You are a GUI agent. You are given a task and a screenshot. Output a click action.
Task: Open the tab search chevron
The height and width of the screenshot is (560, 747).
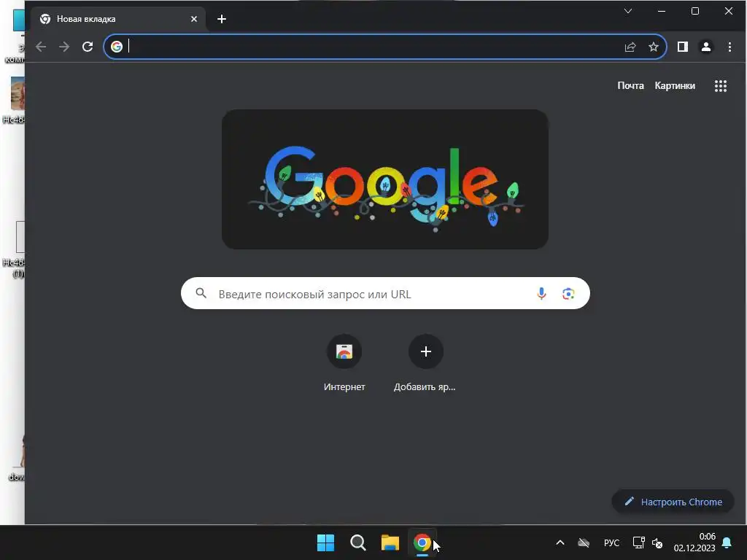tap(628, 11)
